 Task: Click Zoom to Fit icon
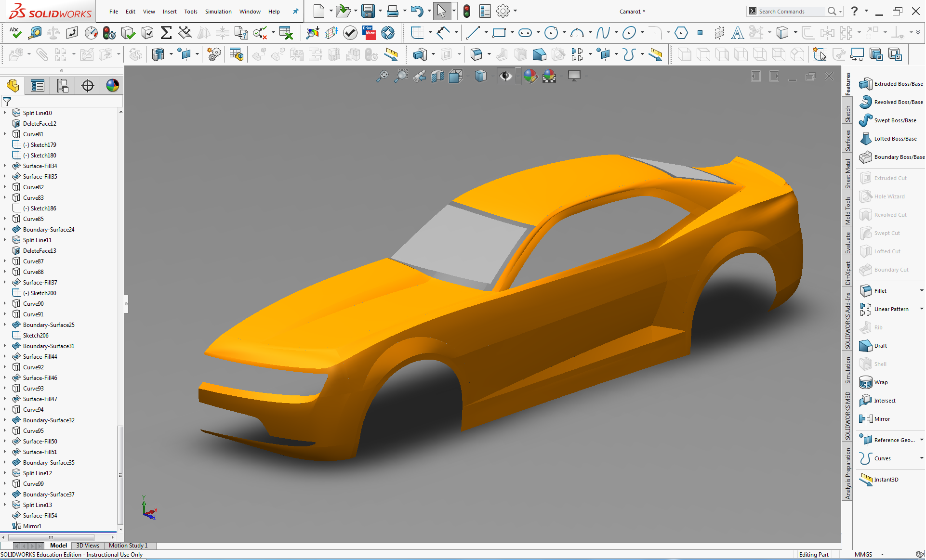(382, 76)
